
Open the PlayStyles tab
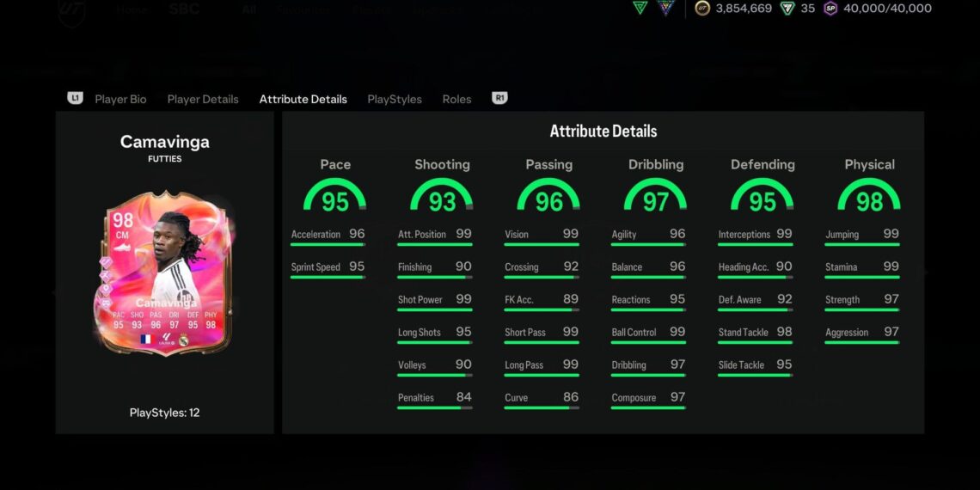pos(395,99)
